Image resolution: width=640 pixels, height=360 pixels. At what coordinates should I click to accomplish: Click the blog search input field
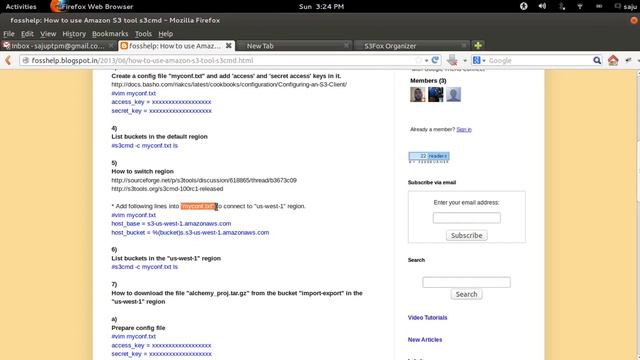tap(466, 282)
